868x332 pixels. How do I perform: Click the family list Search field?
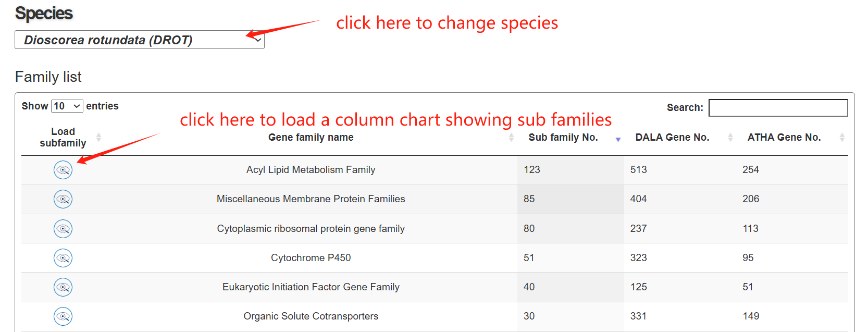click(x=778, y=108)
